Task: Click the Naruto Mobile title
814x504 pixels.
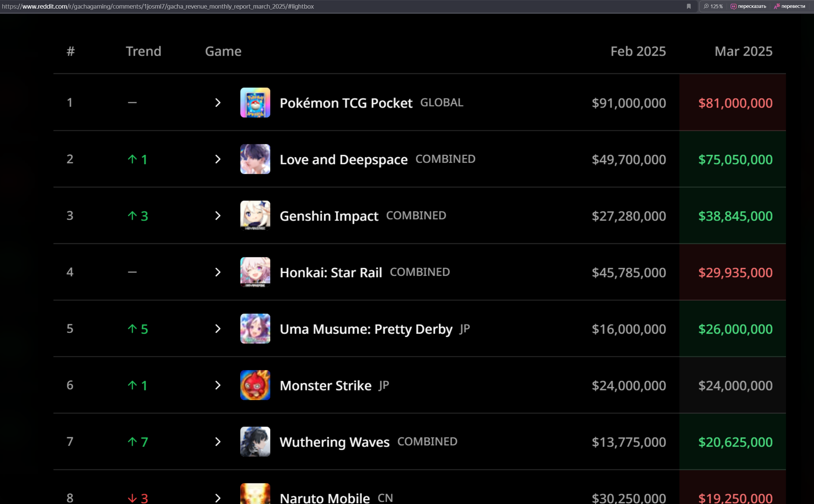Action: [325, 498]
